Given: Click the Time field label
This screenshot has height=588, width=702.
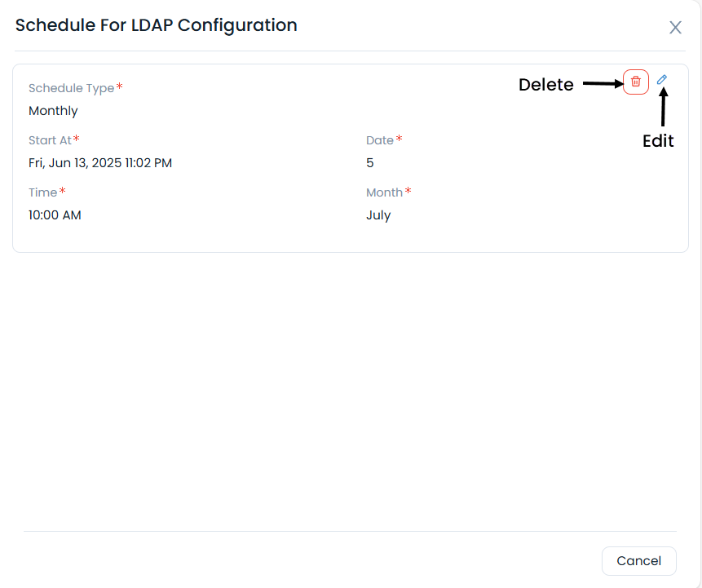Looking at the screenshot, I should tap(43, 192).
